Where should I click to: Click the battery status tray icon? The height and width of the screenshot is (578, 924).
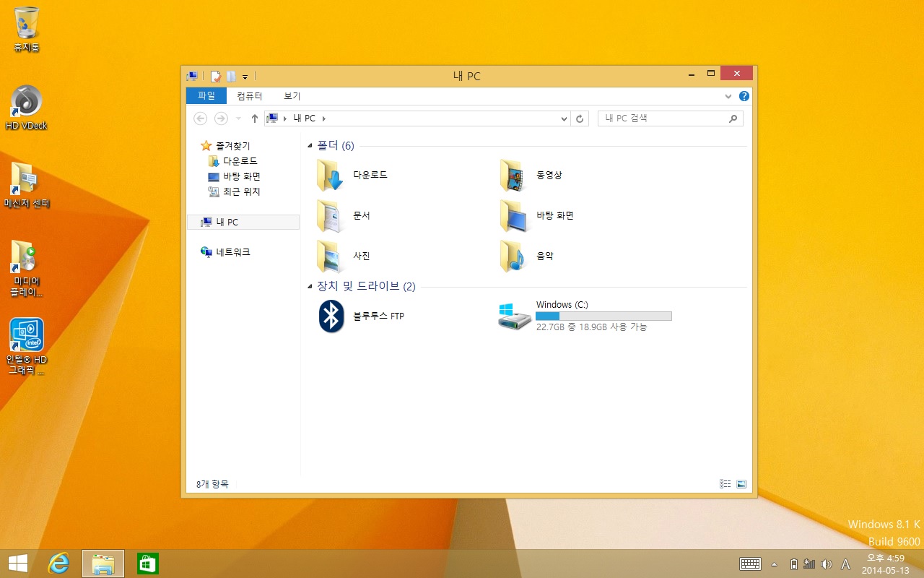(794, 564)
